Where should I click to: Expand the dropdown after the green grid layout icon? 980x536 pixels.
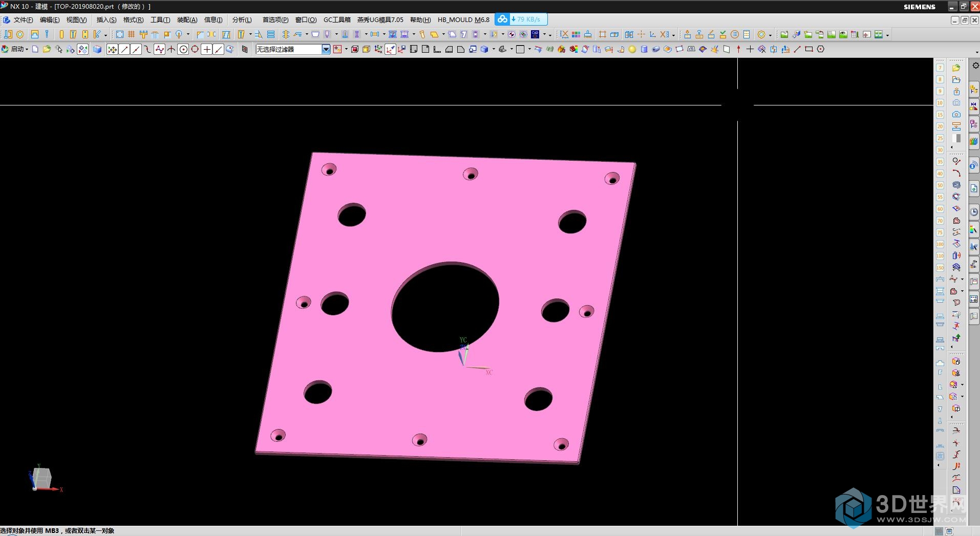click(x=887, y=35)
